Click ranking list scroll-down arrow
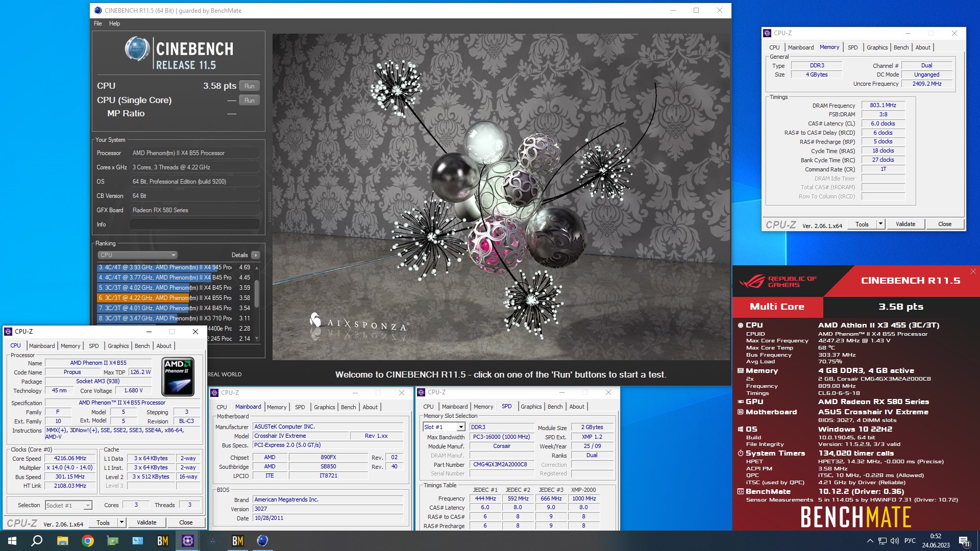980x551 pixels. coord(257,339)
